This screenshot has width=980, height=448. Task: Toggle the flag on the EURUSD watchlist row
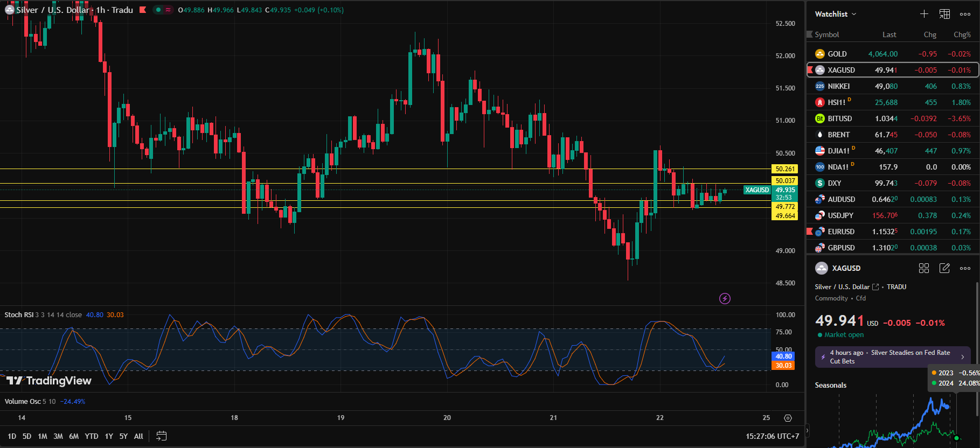pyautogui.click(x=810, y=232)
